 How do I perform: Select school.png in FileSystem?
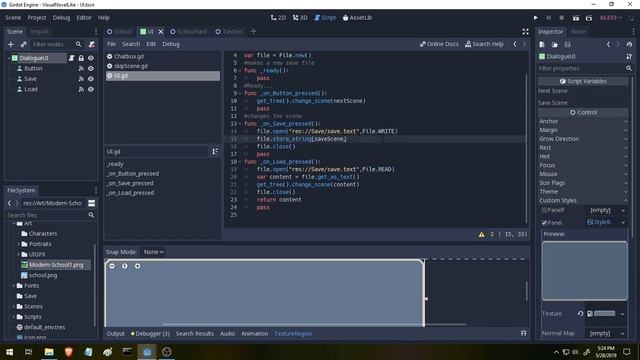pyautogui.click(x=43, y=275)
